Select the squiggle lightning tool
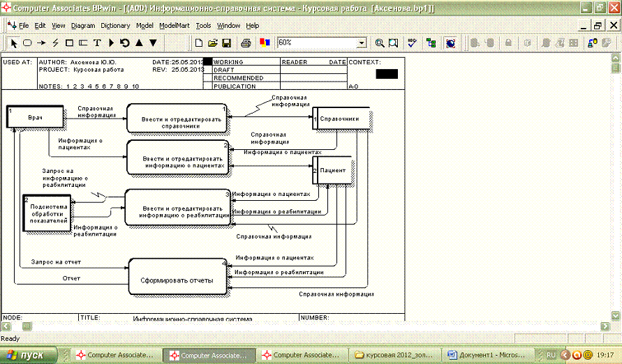 [x=56, y=43]
